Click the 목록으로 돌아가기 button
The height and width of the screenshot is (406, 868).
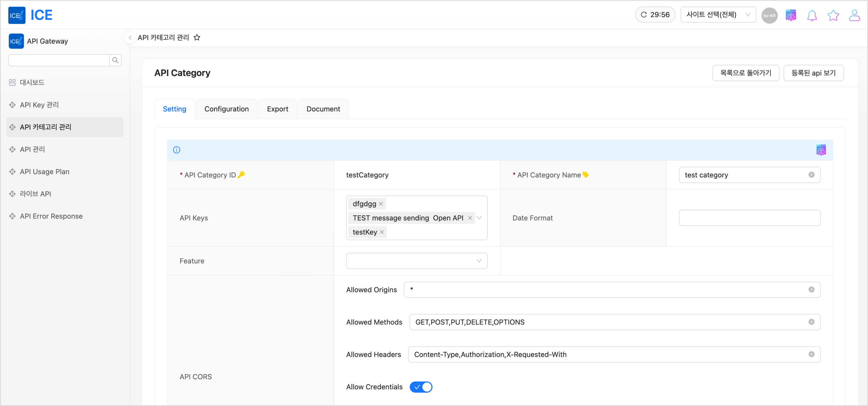[x=746, y=73]
